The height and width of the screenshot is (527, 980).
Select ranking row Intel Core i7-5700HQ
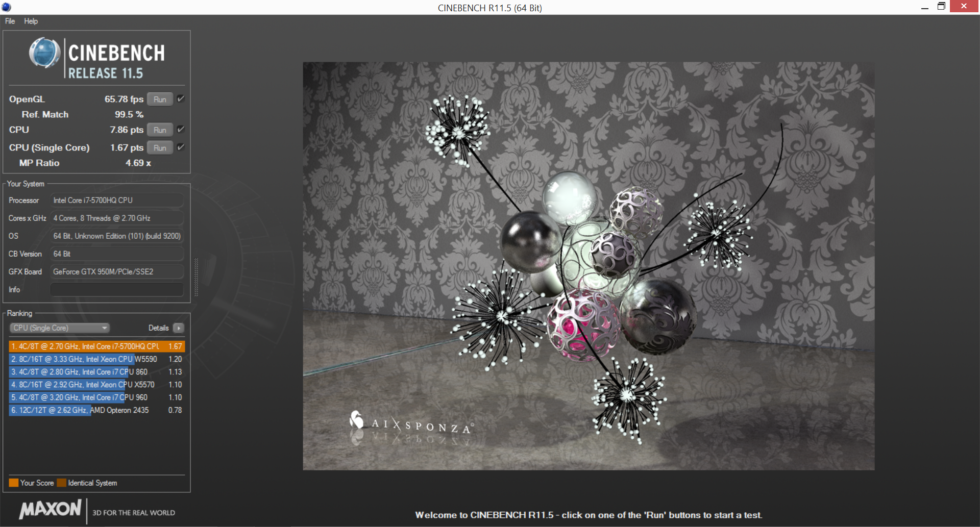(96, 346)
